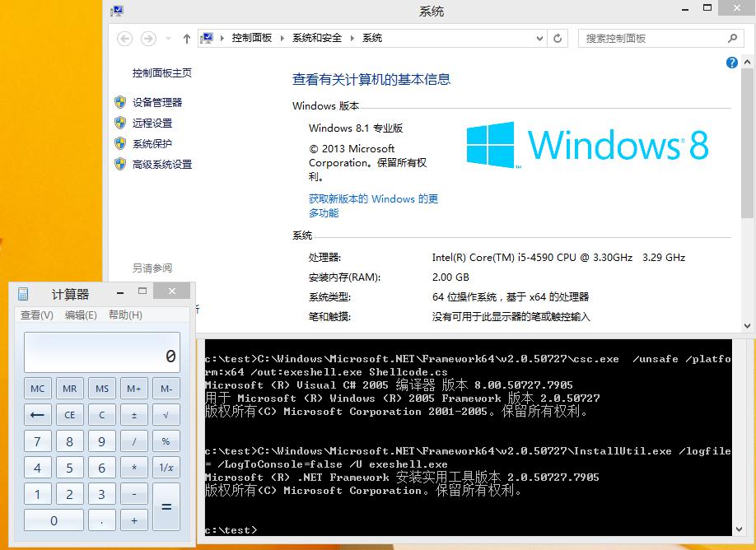Open 高级系统设置 link
This screenshot has height=550, width=756.
[162, 165]
